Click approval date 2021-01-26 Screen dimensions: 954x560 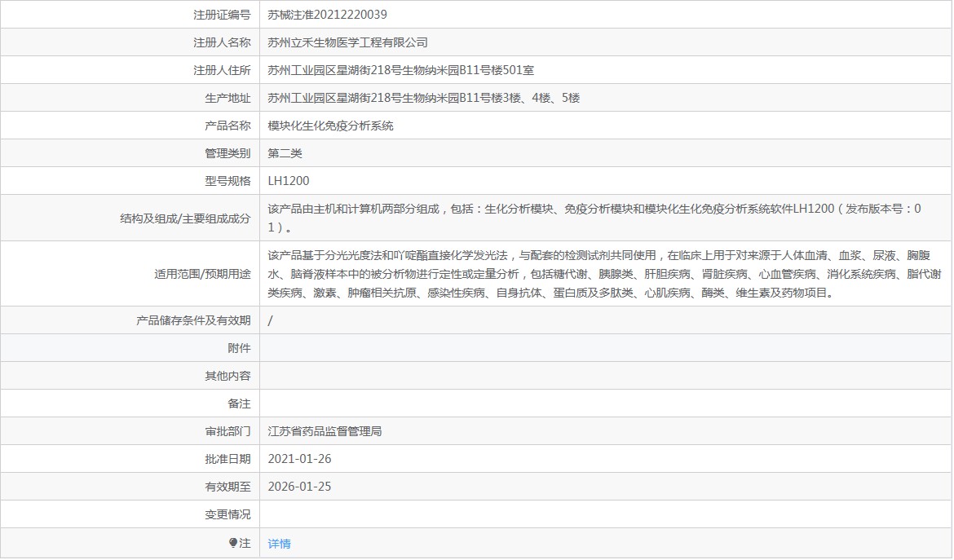pos(299,459)
